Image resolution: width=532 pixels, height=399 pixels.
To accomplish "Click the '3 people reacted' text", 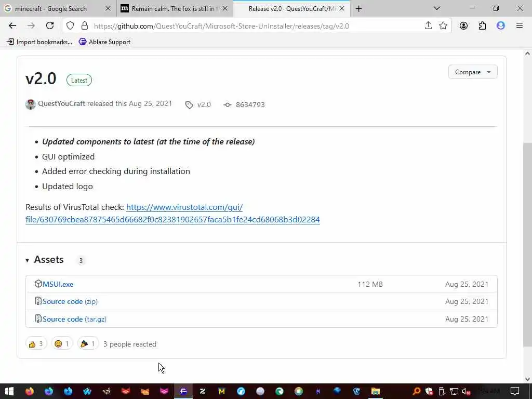I will coord(129,344).
